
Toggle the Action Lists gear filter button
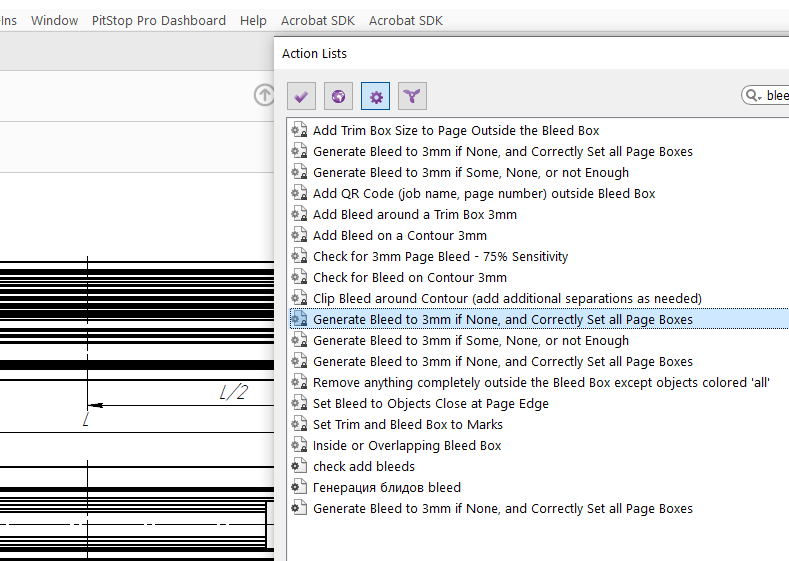pos(375,96)
